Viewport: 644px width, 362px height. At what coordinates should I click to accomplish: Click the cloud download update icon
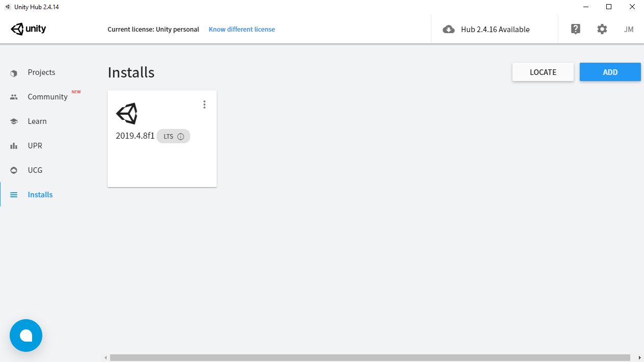coord(449,30)
